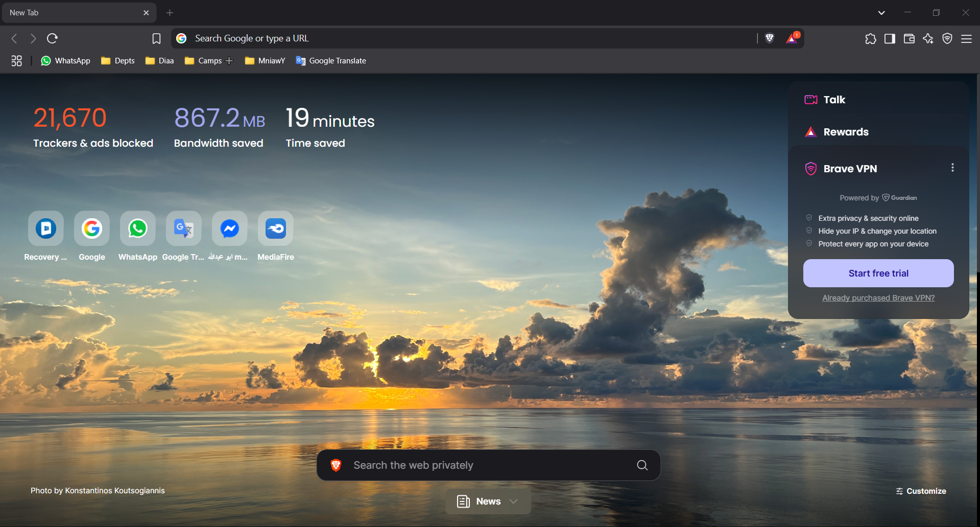Screen dimensions: 980x527
Task: Open the Brave VPN toolbar icon
Action: (x=947, y=38)
